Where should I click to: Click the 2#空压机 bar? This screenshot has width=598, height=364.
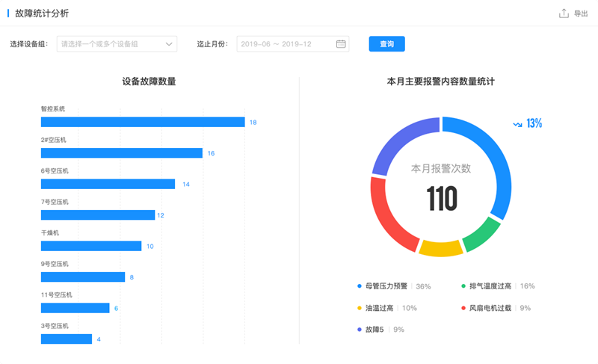click(122, 152)
